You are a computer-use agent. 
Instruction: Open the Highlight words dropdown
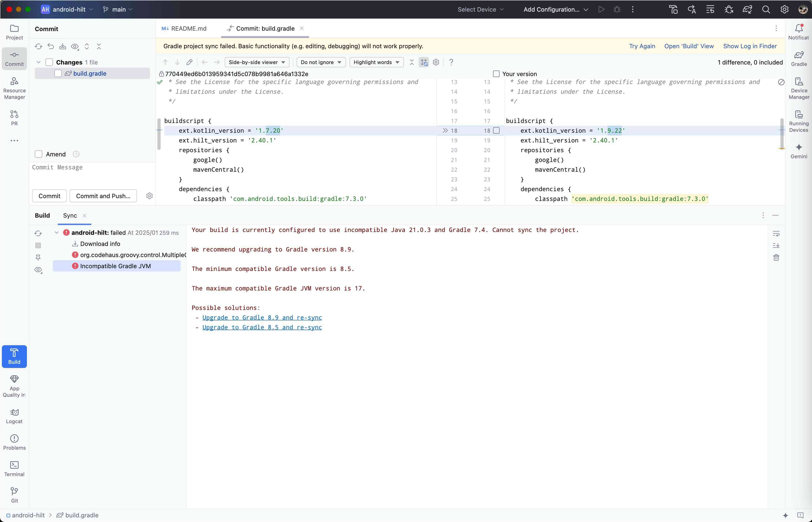pos(376,62)
